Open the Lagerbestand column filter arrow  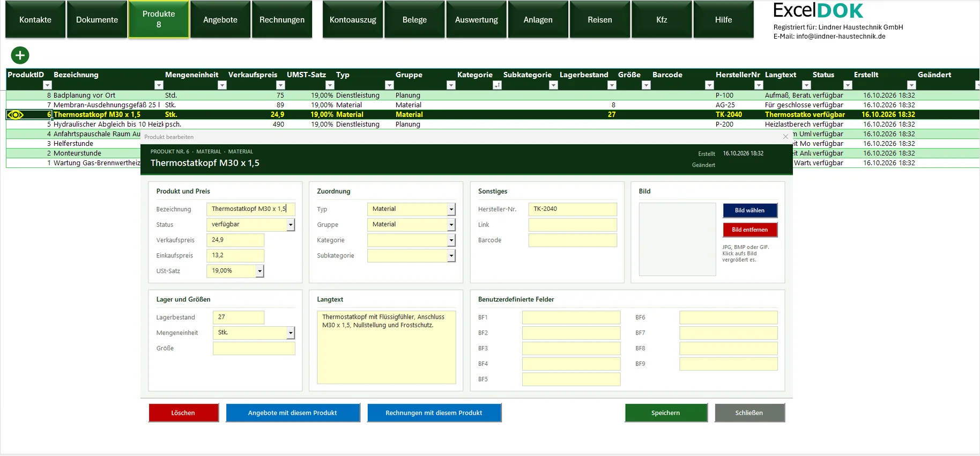tap(612, 85)
